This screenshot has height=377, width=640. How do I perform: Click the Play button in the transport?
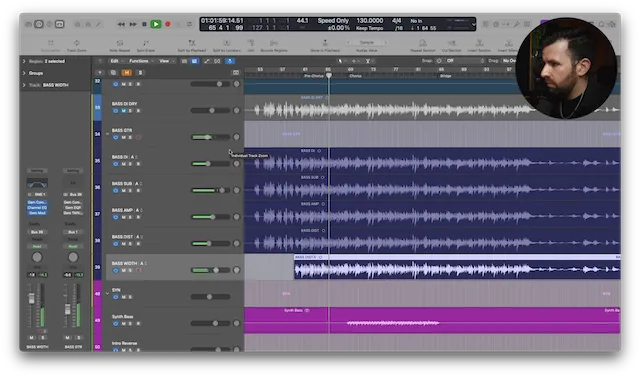(156, 24)
